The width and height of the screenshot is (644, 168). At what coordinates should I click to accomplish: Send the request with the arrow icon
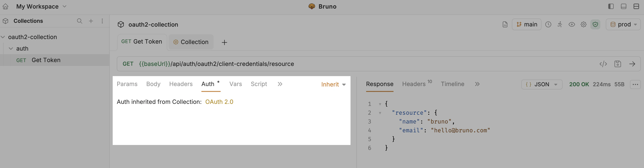coord(632,64)
